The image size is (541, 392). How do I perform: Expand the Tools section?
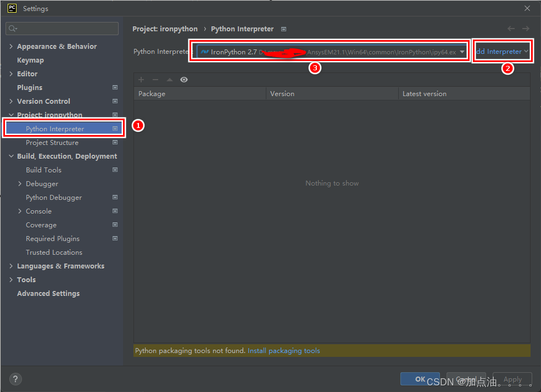[x=11, y=279]
